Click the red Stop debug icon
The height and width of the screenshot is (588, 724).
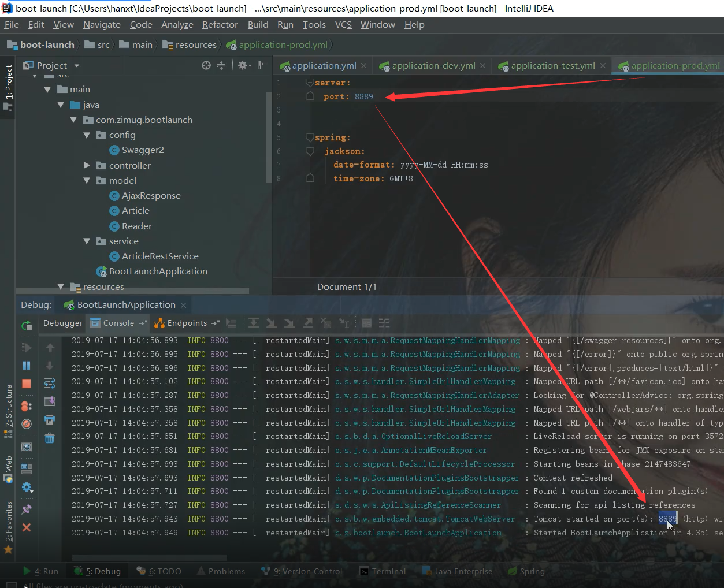pyautogui.click(x=27, y=384)
